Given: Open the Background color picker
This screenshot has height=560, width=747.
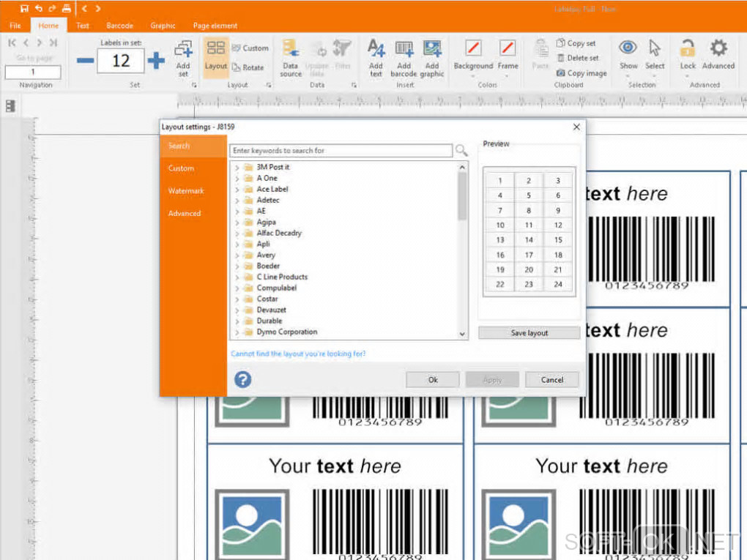Looking at the screenshot, I should 473,49.
